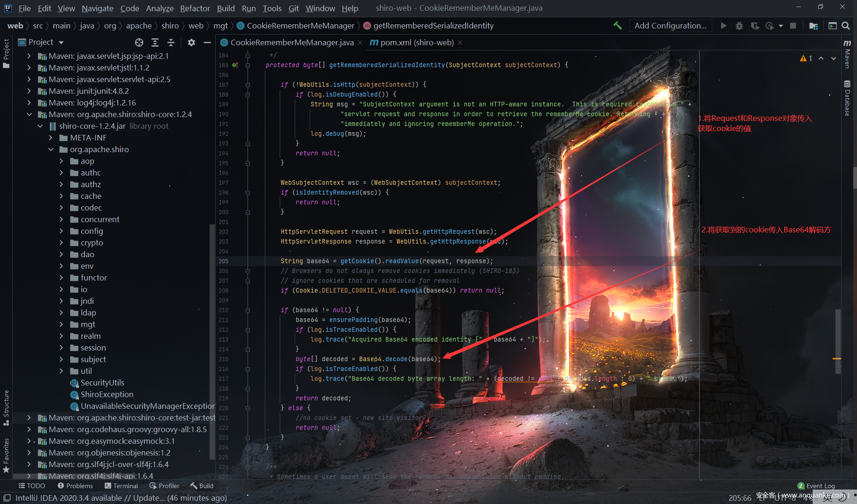Click the Collapse All icon in Project panel
The height and width of the screenshot is (504, 857).
(x=171, y=42)
